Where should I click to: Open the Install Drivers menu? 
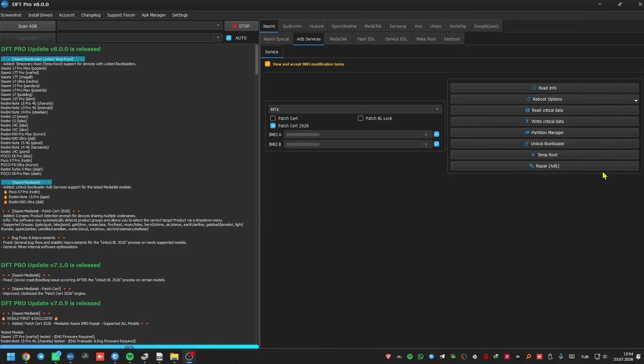pos(40,15)
